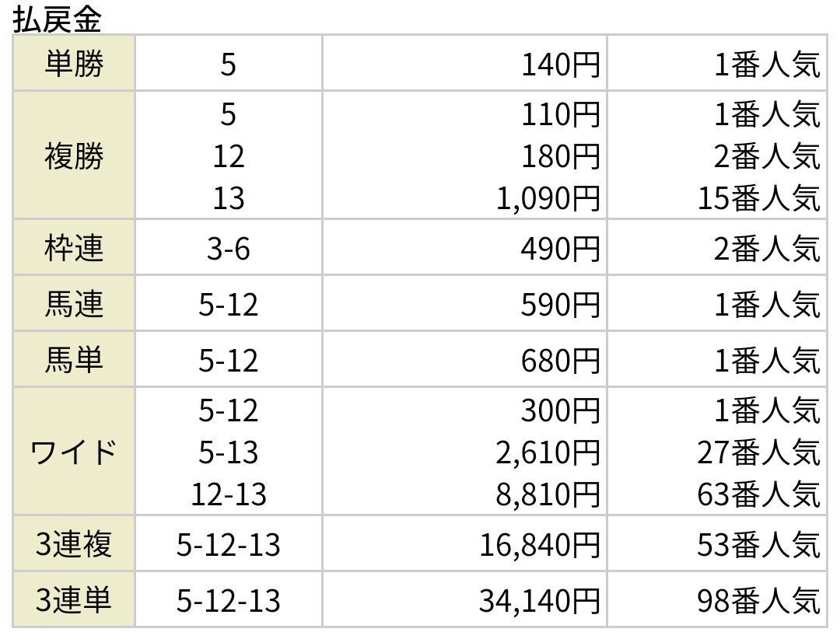
Task: Click the 15番人気 popularity entry
Action: [x=758, y=198]
